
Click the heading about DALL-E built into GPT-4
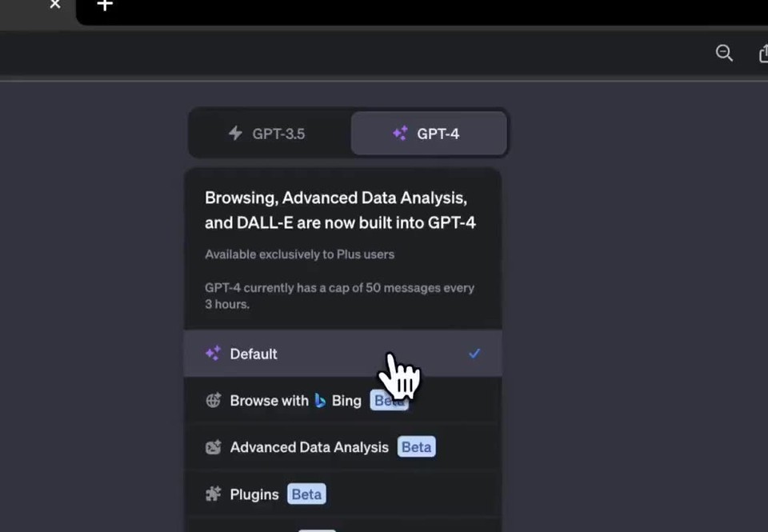click(x=341, y=210)
